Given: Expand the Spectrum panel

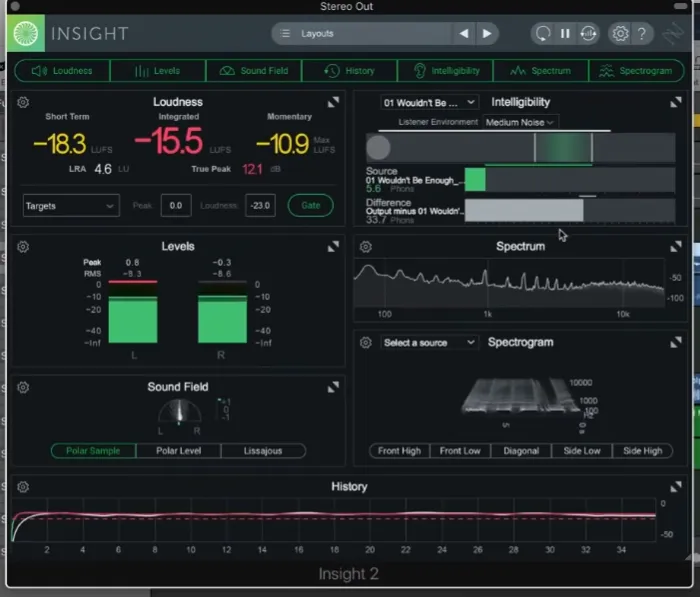Looking at the screenshot, I should (x=676, y=246).
